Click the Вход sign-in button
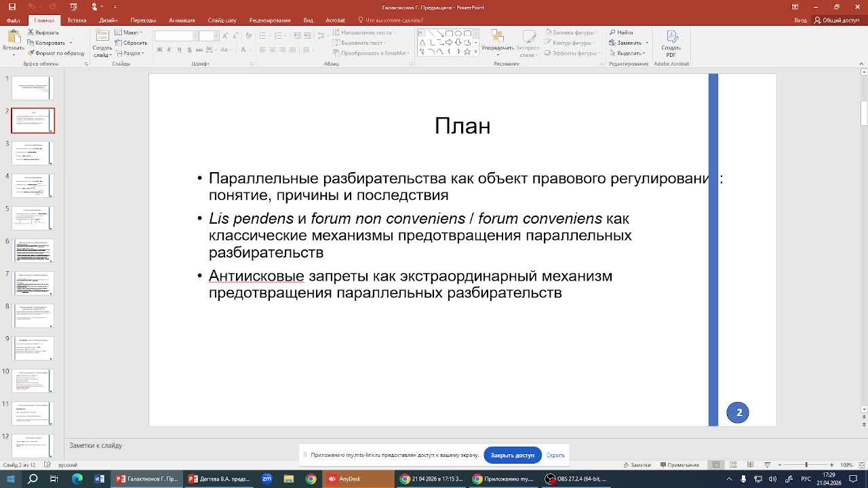Viewport: 868px width, 488px height. pyautogui.click(x=800, y=20)
